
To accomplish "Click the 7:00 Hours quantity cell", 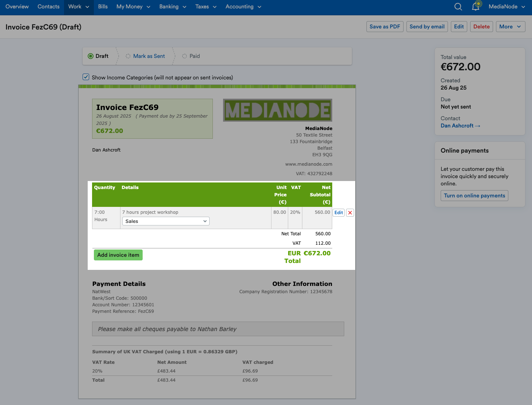I will (x=106, y=218).
